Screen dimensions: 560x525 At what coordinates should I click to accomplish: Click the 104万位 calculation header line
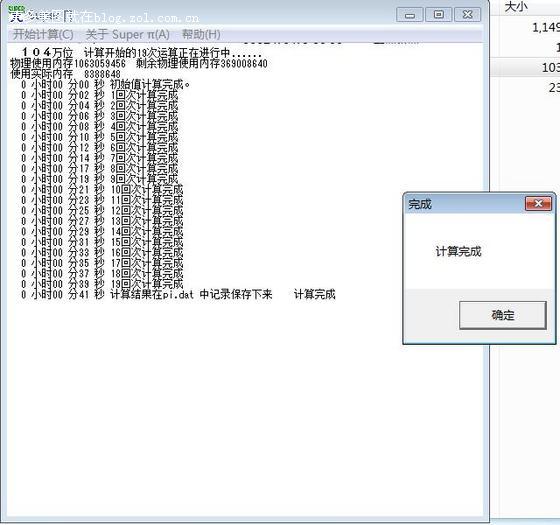[142, 53]
